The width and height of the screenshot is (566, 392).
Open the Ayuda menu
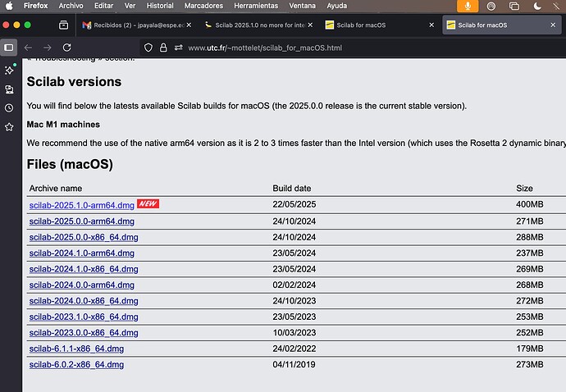coord(337,6)
